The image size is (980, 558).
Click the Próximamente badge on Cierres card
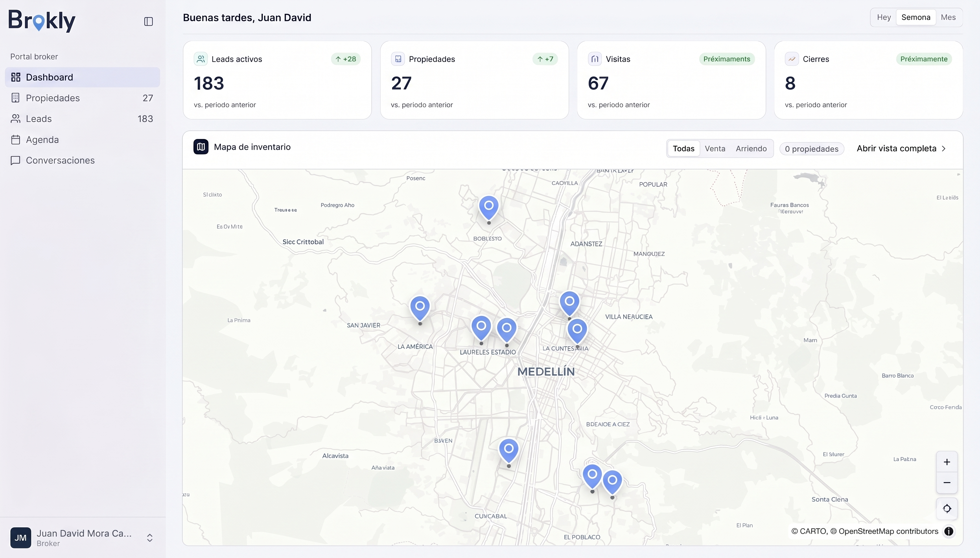(x=924, y=59)
